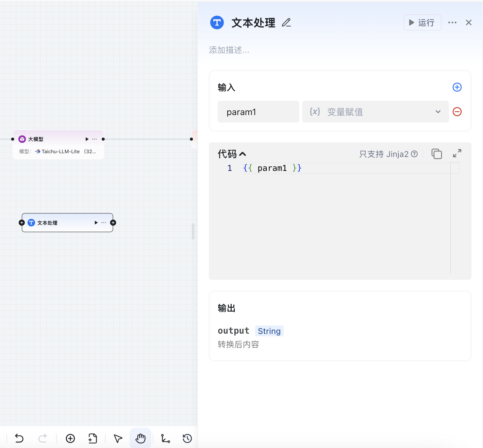Screen dimensions: 483x448
Task: Collapse the 代码 section
Action: tap(243, 154)
